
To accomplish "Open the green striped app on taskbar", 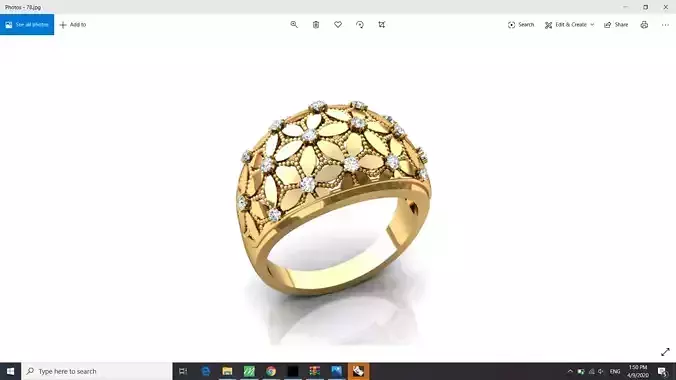I will click(x=249, y=371).
